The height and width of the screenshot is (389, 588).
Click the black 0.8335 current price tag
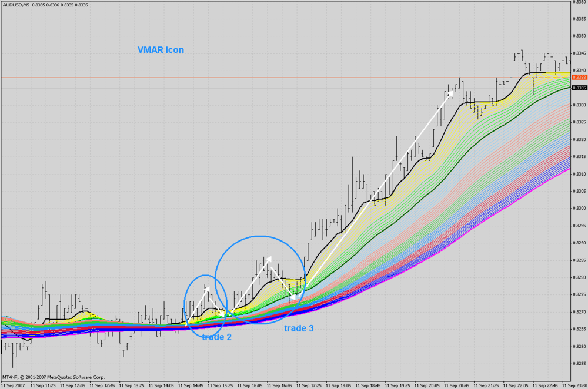coord(579,88)
